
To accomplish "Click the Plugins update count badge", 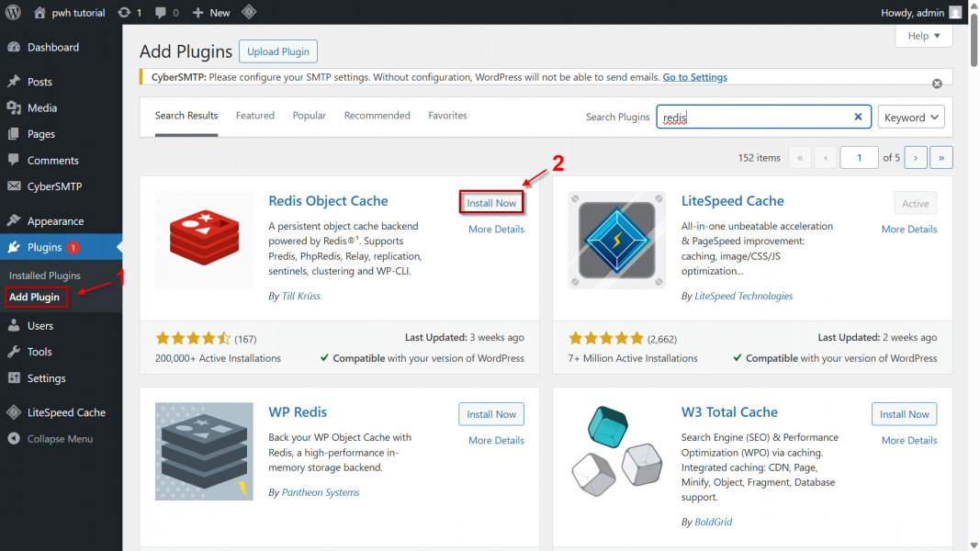I will click(73, 247).
